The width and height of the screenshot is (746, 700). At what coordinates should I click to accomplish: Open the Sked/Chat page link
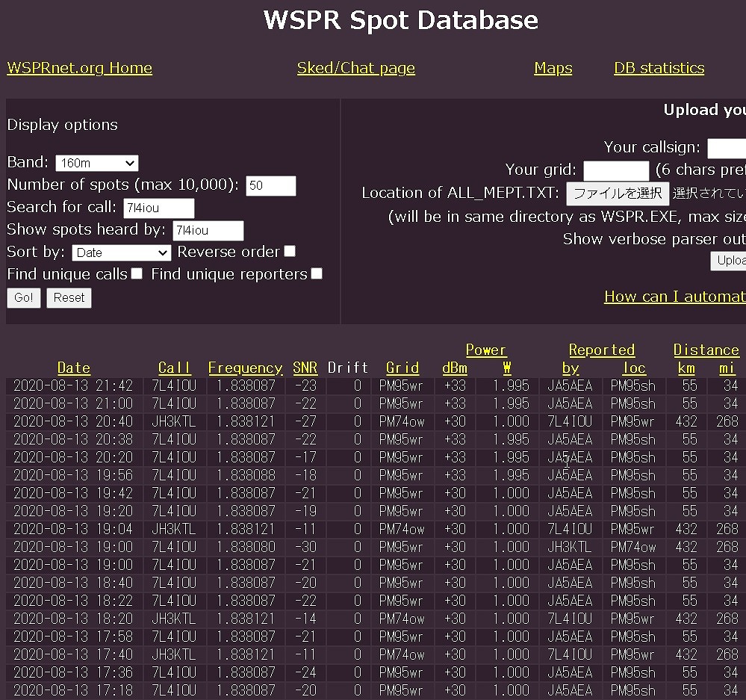tap(356, 68)
